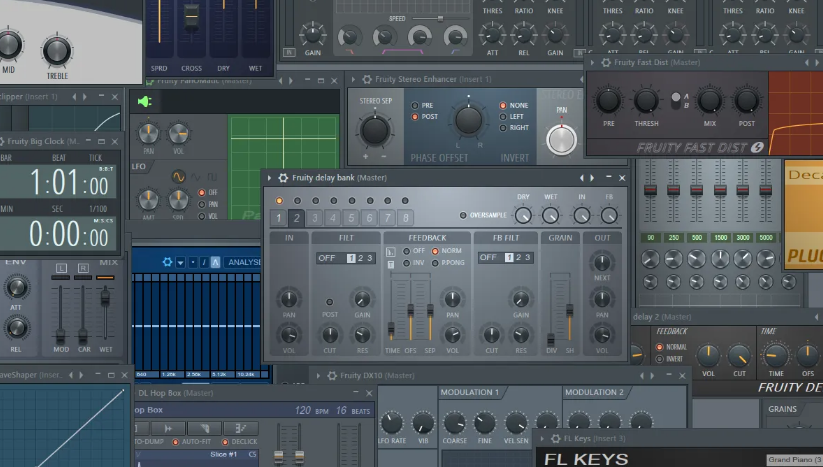Expand FL Keys plugin menu arrow
Image resolution: width=823 pixels, height=467 pixels.
tap(543, 439)
